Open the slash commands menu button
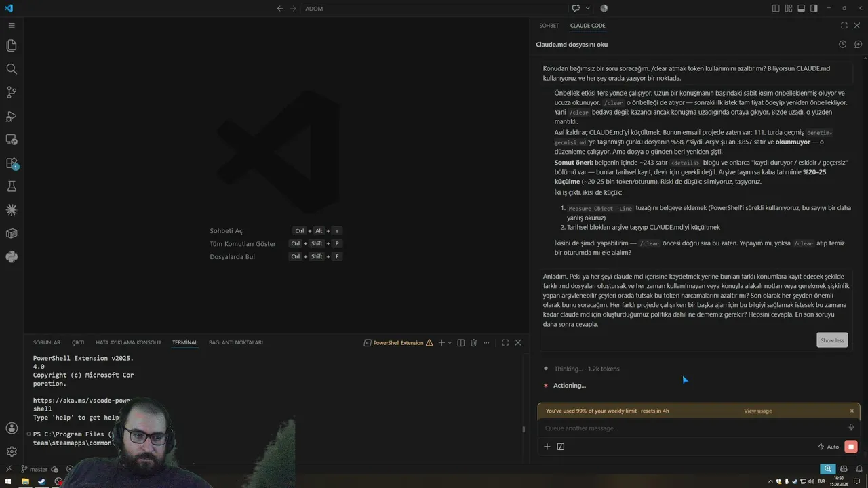This screenshot has width=868, height=488. point(561,447)
